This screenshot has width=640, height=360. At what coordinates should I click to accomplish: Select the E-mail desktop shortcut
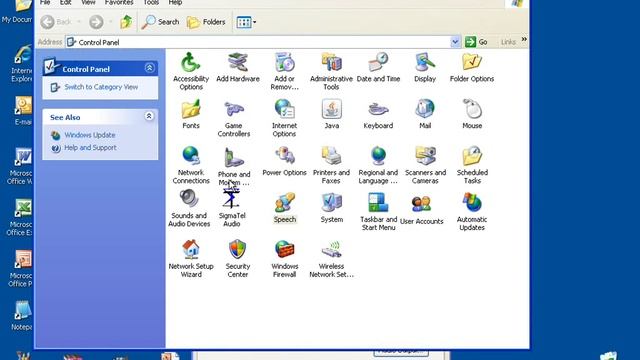[x=23, y=111]
